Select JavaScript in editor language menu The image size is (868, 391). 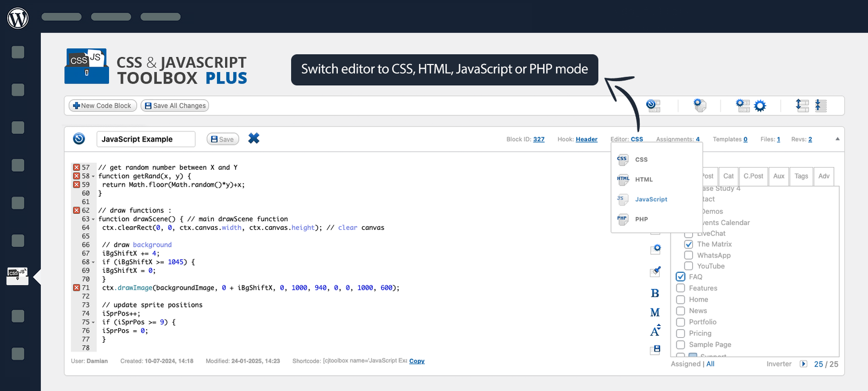coord(651,200)
